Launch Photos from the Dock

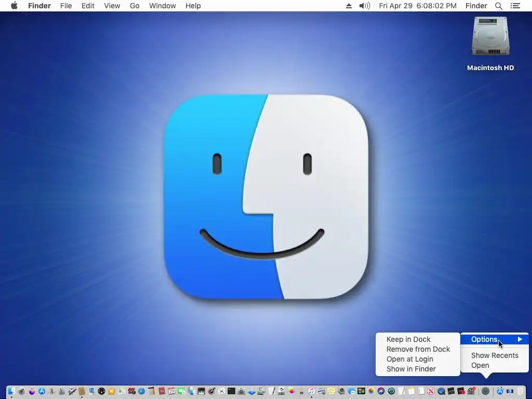click(x=371, y=391)
